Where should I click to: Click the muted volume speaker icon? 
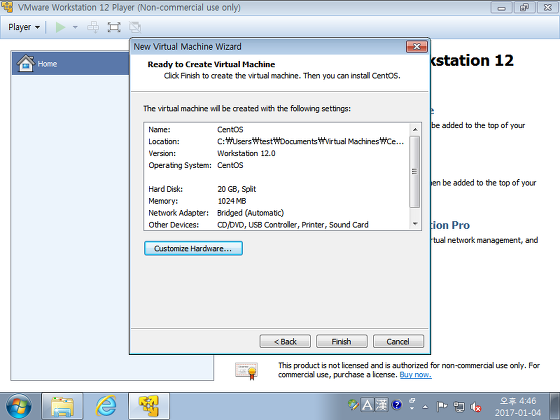(x=476, y=406)
